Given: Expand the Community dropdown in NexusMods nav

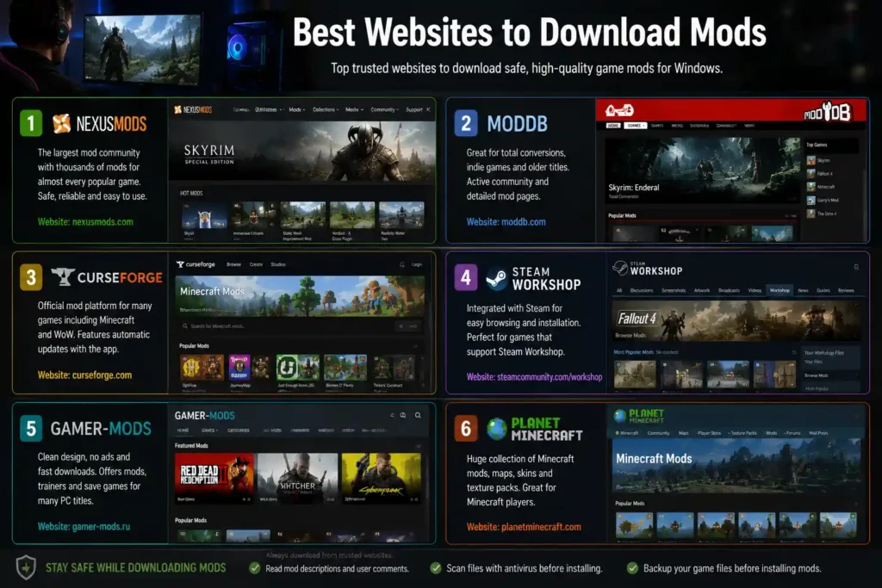Looking at the screenshot, I should point(385,109).
